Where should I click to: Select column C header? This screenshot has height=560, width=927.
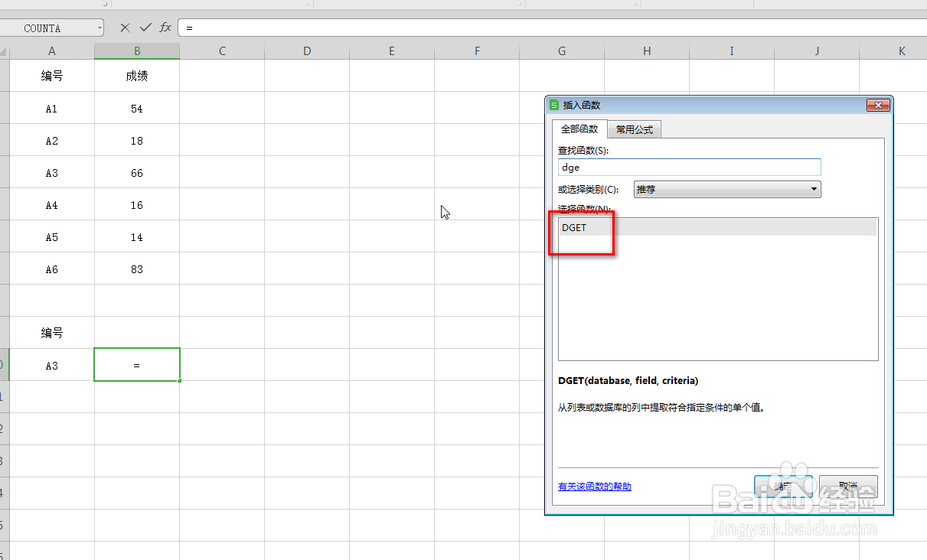[x=222, y=51]
